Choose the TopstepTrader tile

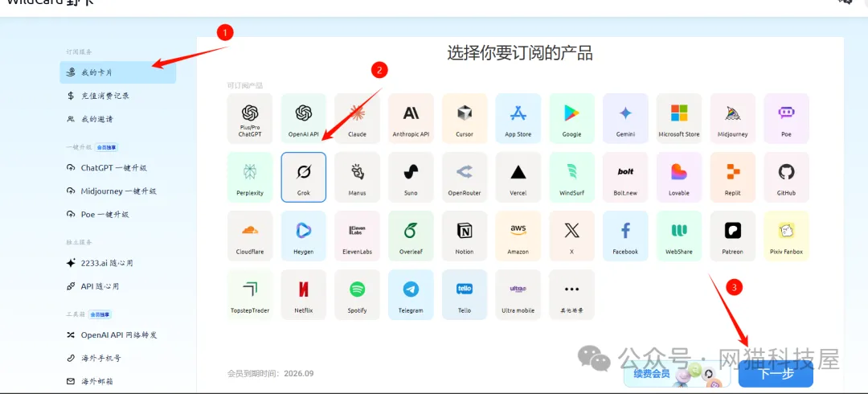pos(250,295)
